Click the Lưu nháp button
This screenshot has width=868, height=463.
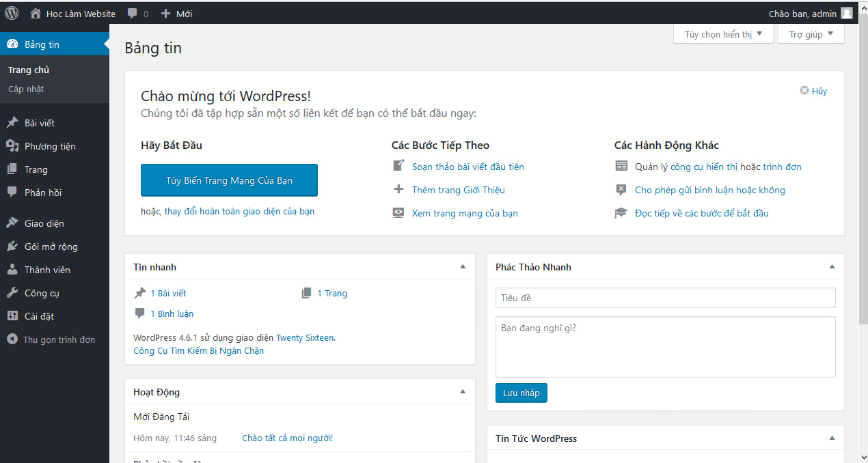pyautogui.click(x=521, y=393)
